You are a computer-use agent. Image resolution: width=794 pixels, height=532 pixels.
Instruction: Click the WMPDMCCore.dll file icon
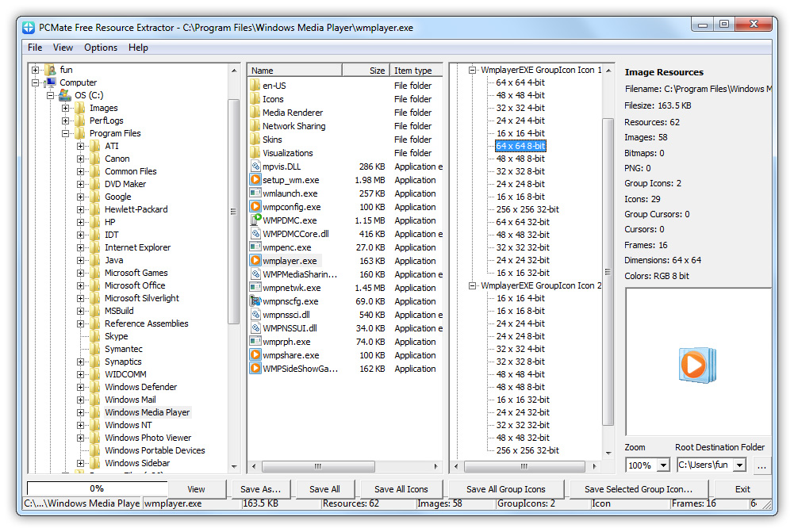coord(255,233)
